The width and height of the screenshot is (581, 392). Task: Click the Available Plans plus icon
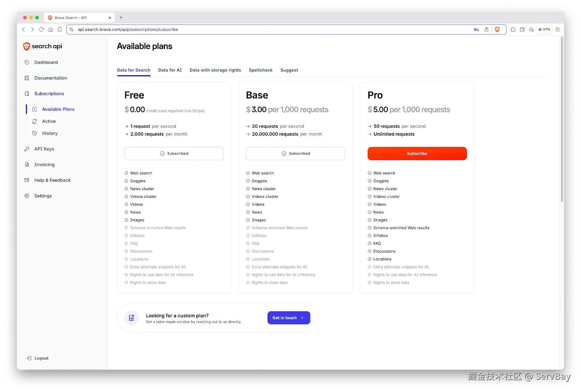point(34,109)
